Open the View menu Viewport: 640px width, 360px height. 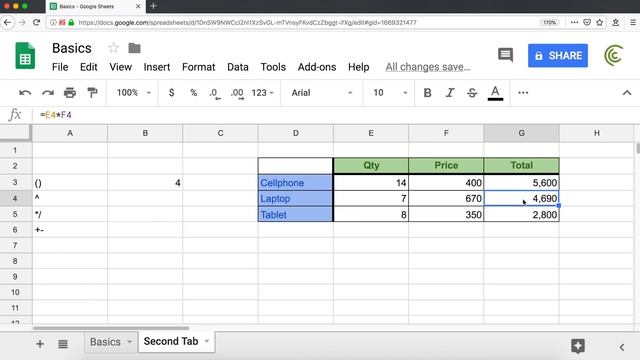(x=120, y=67)
